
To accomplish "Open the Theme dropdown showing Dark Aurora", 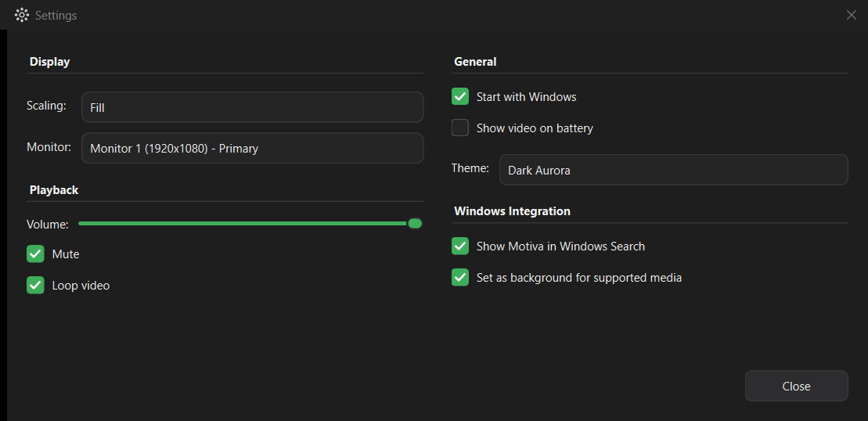I will click(674, 170).
